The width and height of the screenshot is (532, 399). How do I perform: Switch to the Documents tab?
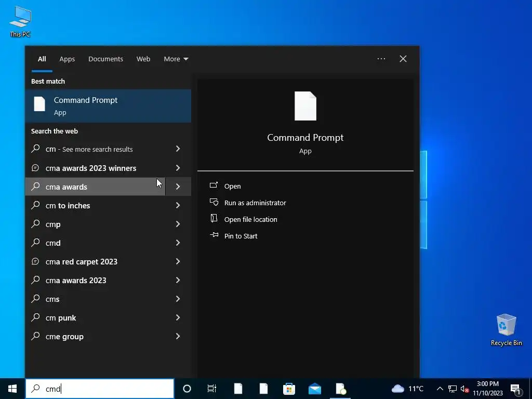pyautogui.click(x=105, y=59)
